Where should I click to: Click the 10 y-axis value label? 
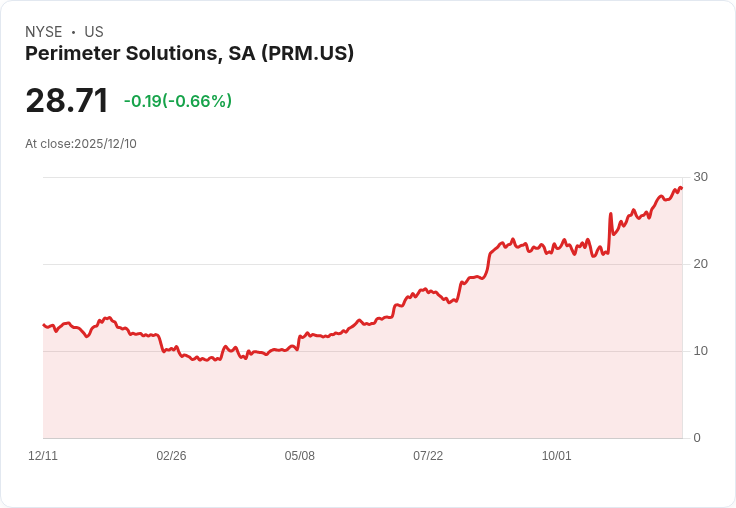(700, 351)
